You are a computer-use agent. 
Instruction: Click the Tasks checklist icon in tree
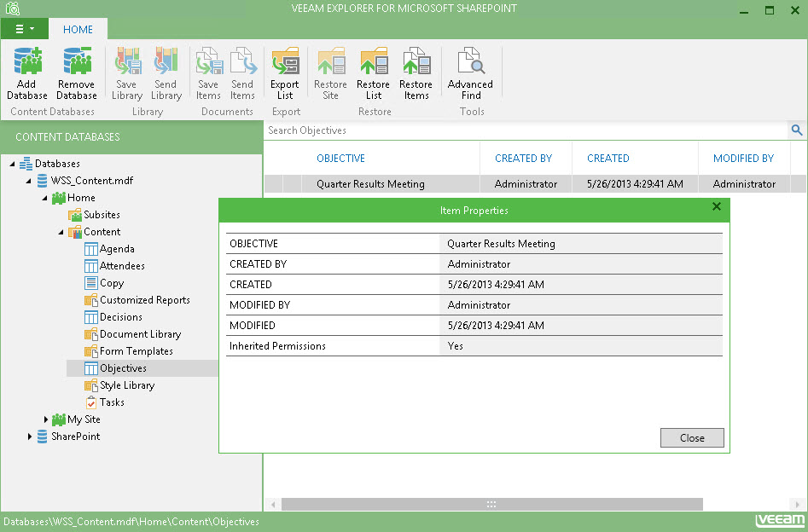click(x=90, y=402)
